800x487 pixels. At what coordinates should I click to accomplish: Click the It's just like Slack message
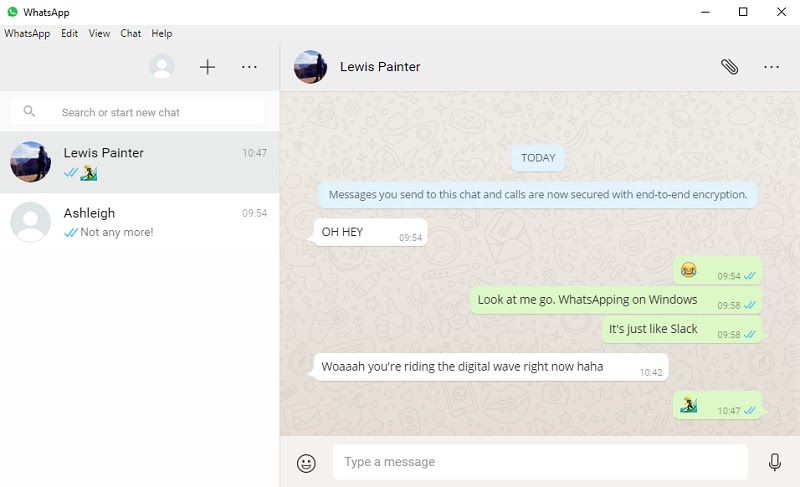click(682, 329)
